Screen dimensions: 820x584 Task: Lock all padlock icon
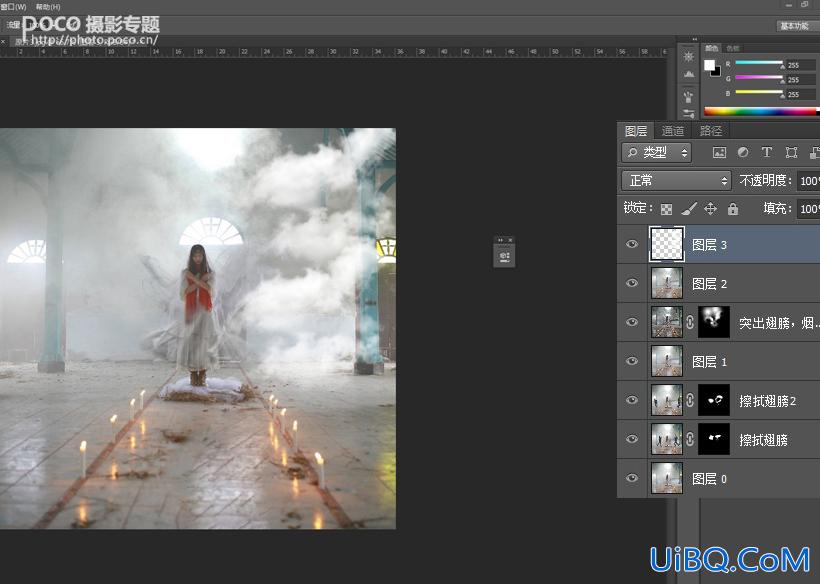coord(733,209)
